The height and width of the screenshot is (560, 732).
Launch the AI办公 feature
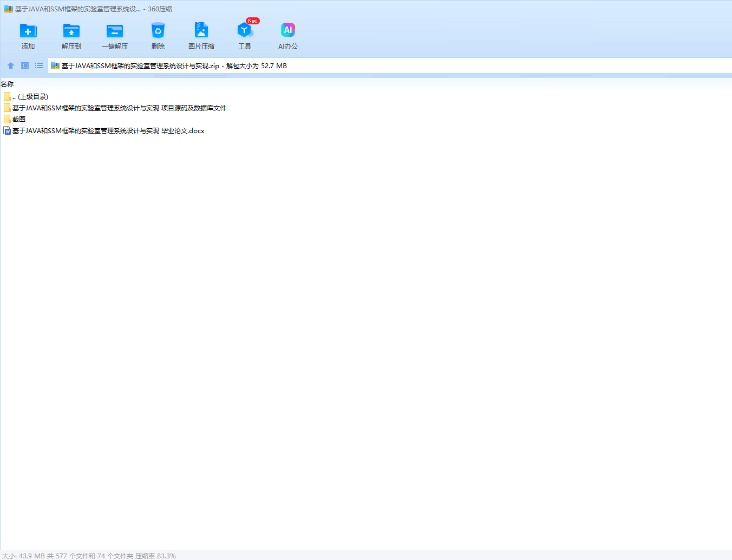click(x=288, y=30)
